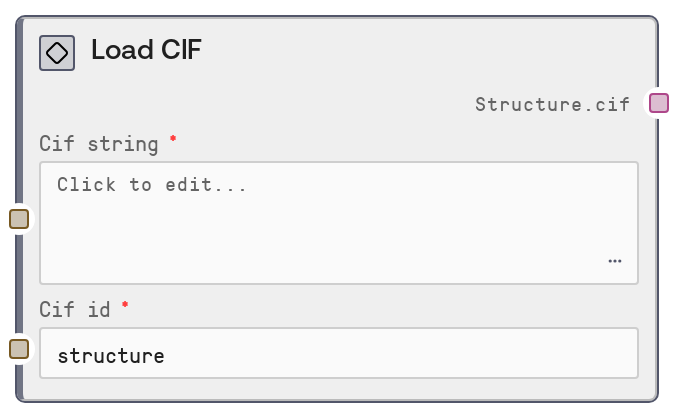Click the diamond node icon
Image resolution: width=674 pixels, height=418 pixels.
[57, 53]
